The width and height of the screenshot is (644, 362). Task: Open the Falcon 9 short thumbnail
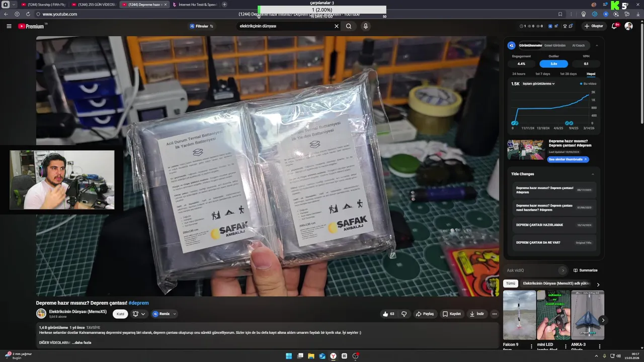tap(519, 315)
